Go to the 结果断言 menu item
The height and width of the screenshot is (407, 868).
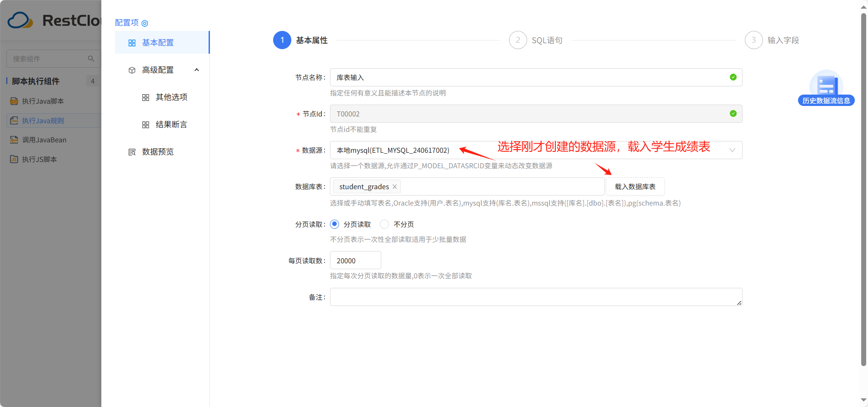pyautogui.click(x=171, y=125)
